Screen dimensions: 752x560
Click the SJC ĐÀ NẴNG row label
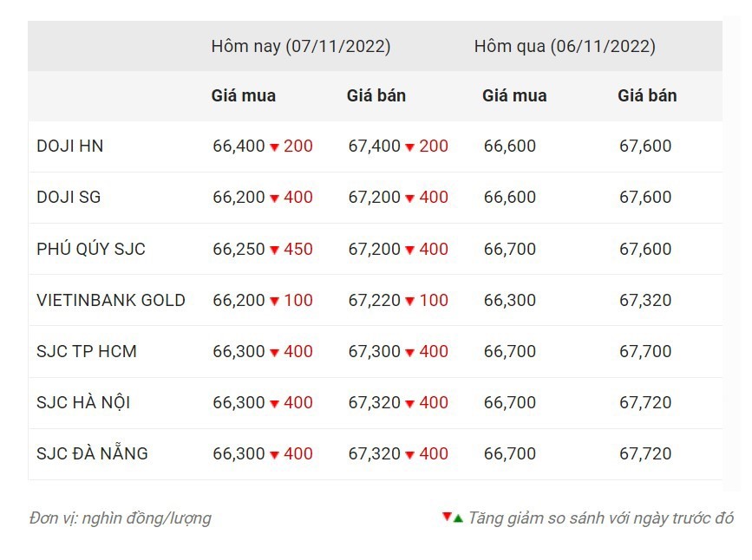[92, 453]
